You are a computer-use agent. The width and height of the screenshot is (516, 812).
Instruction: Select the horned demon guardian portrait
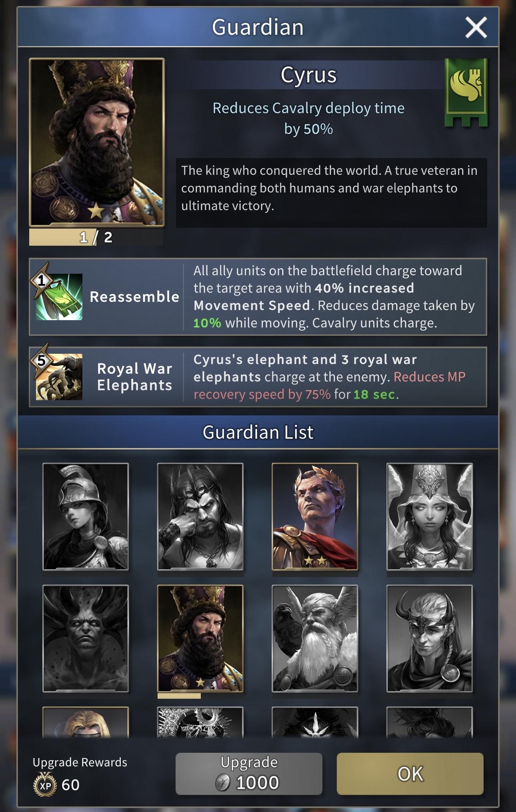(86, 638)
